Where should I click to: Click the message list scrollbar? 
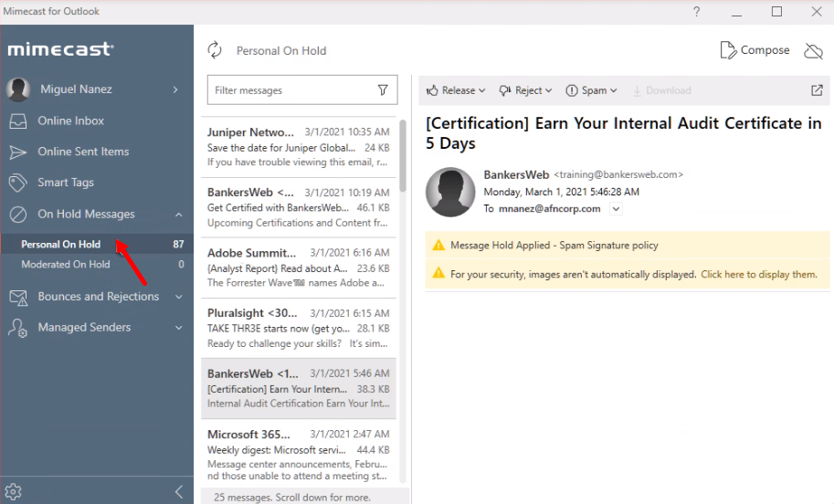click(x=403, y=155)
